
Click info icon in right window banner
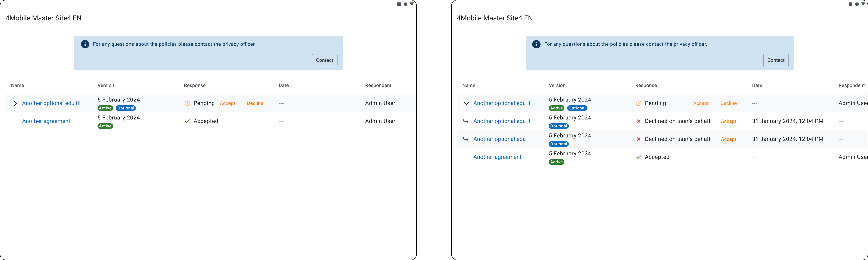(536, 44)
